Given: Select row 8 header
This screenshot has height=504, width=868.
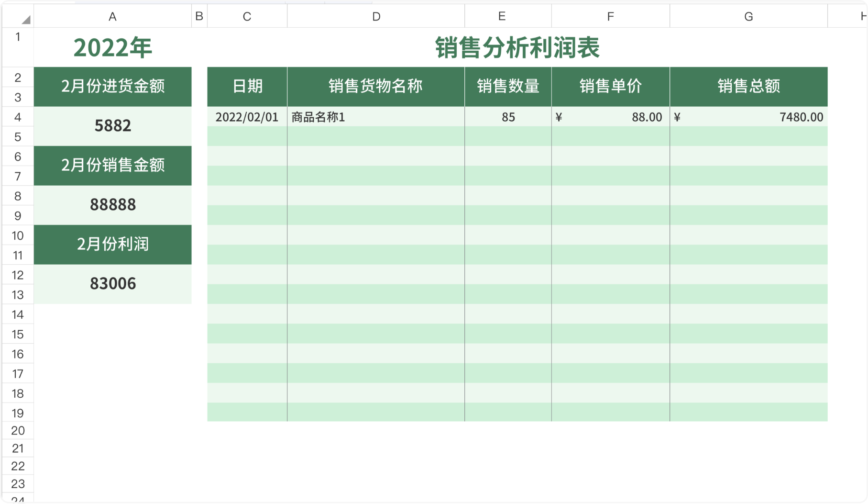Looking at the screenshot, I should 18,196.
